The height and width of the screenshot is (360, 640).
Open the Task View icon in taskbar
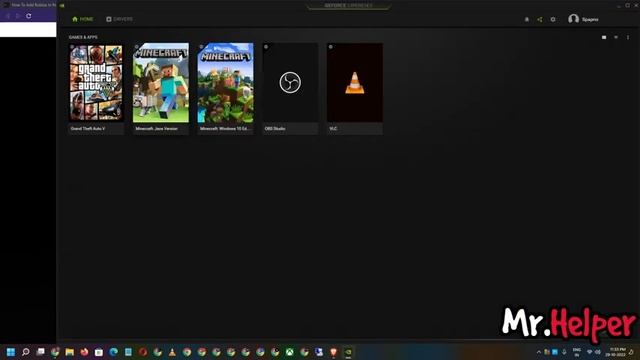click(x=40, y=352)
